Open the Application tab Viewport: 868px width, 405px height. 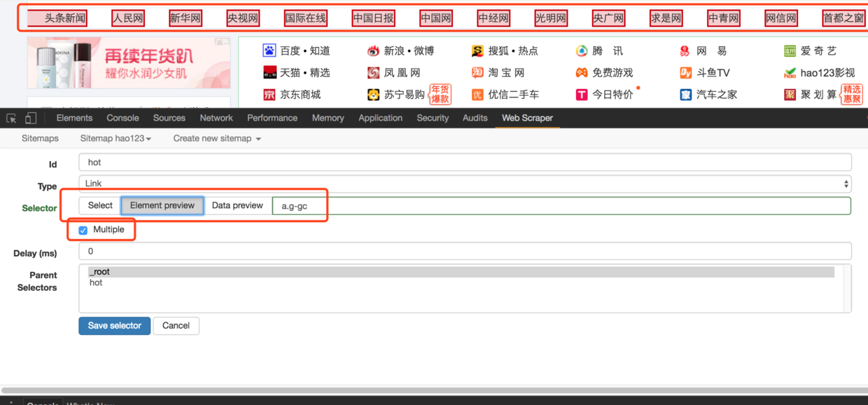click(380, 118)
